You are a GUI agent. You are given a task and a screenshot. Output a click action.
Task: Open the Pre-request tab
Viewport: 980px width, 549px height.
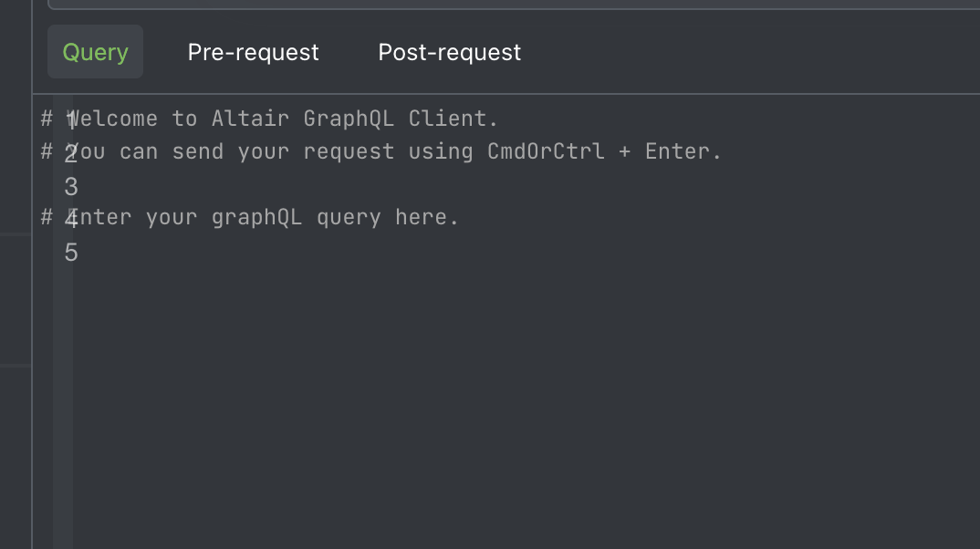[x=253, y=52]
